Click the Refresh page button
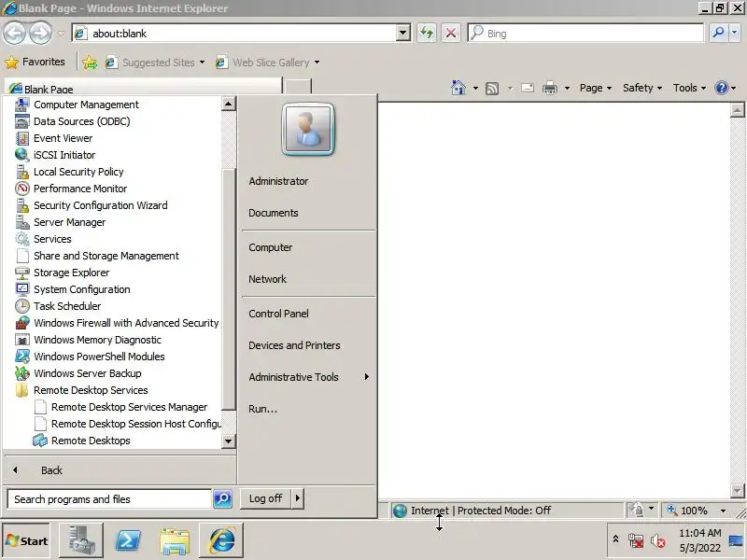Image resolution: width=747 pixels, height=560 pixels. 427,34
